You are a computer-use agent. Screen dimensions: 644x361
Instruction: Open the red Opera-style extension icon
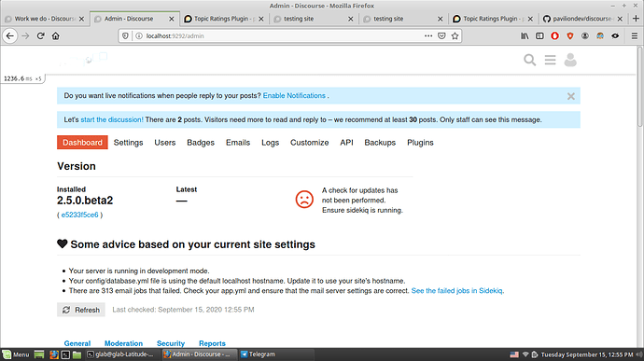point(555,36)
